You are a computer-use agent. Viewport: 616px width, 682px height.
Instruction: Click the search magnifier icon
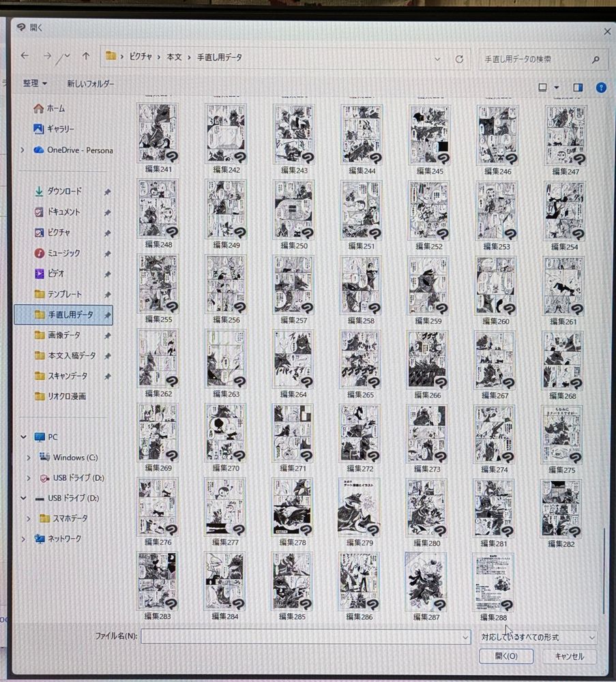click(596, 60)
